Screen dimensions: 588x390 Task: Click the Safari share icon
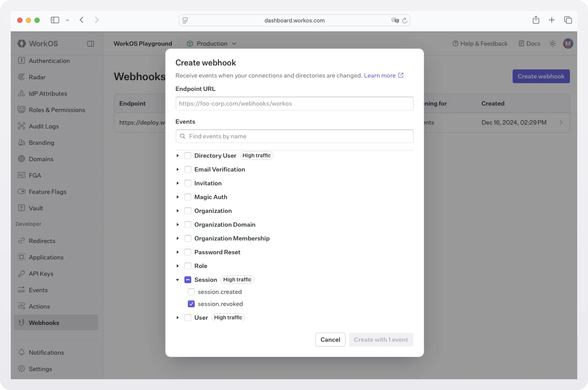coord(536,20)
